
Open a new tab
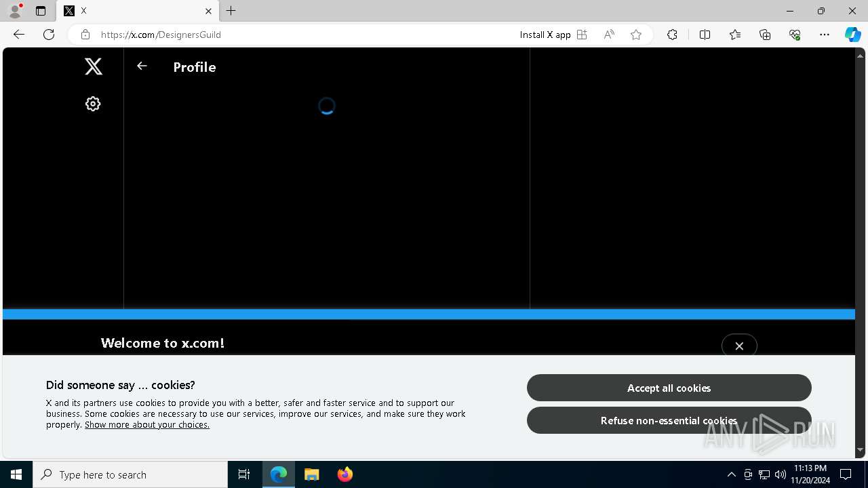pyautogui.click(x=231, y=11)
